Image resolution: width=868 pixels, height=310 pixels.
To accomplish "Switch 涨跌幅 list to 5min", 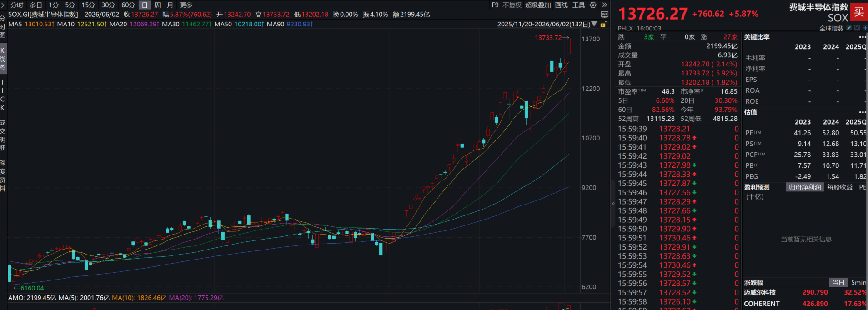I will [858, 283].
